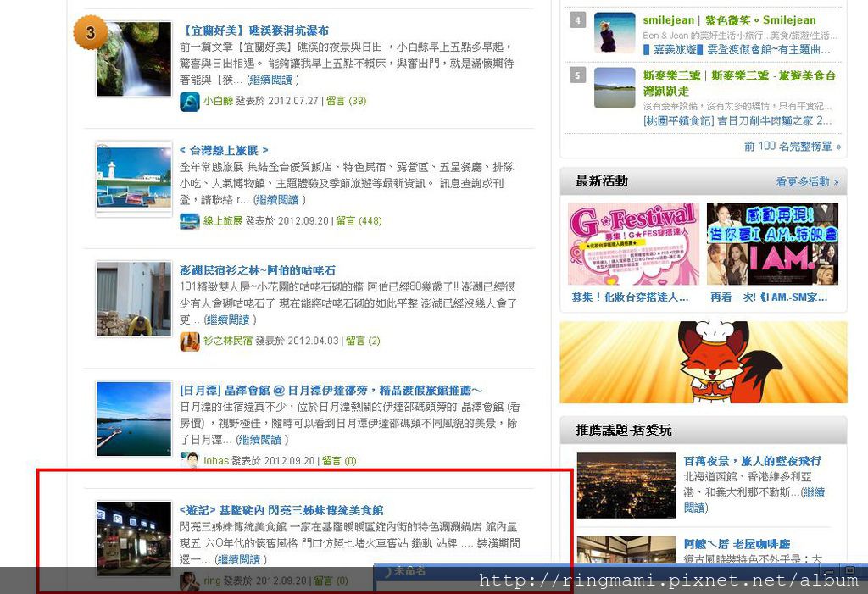Click the 衫之林民宿 author avatar icon
Screen dimensions: 868x594
[190, 341]
